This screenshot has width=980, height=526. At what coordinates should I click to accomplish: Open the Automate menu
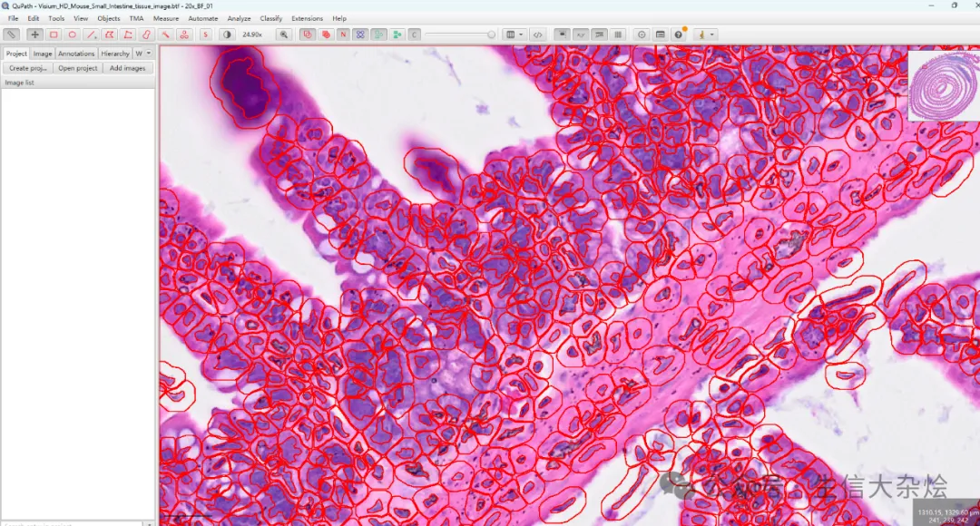(203, 19)
